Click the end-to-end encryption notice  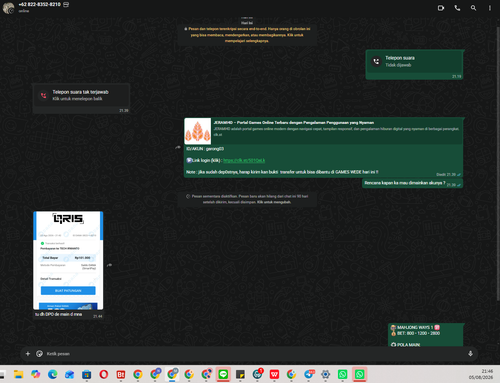247,35
